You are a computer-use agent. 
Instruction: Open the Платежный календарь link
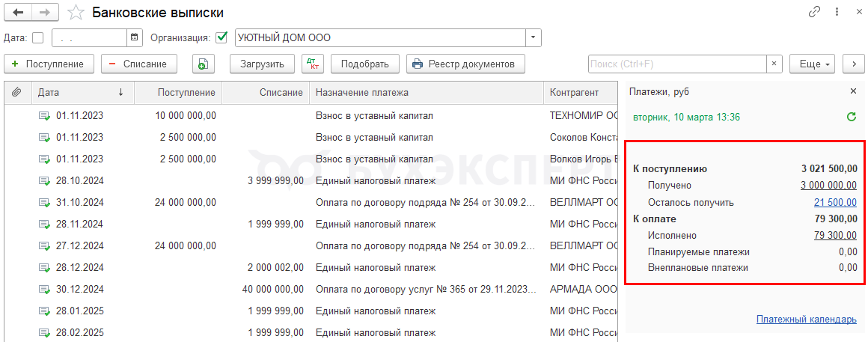pos(807,320)
